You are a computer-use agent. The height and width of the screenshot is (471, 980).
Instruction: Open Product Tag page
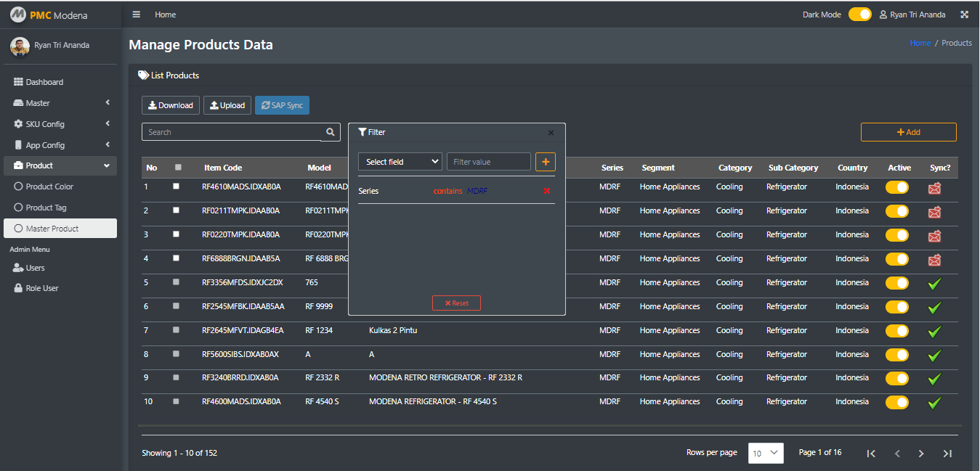point(60,208)
